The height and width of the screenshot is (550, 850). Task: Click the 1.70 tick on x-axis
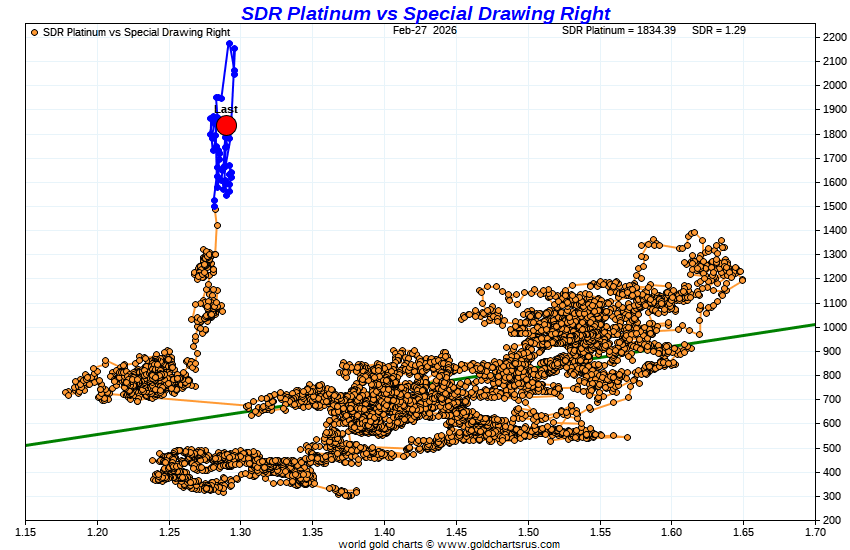(x=814, y=531)
